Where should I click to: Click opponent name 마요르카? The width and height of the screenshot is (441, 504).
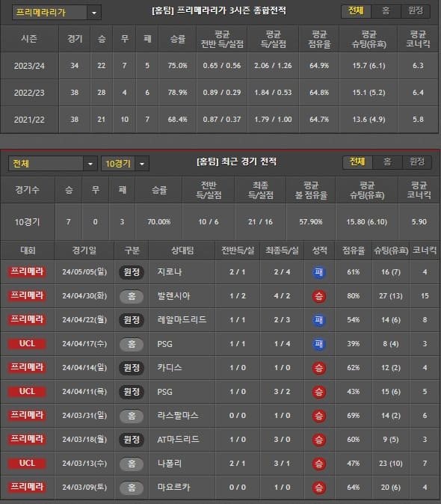[x=173, y=488]
